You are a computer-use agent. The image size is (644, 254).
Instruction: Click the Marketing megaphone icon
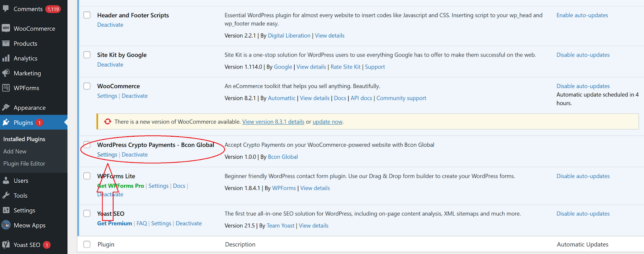(x=6, y=73)
